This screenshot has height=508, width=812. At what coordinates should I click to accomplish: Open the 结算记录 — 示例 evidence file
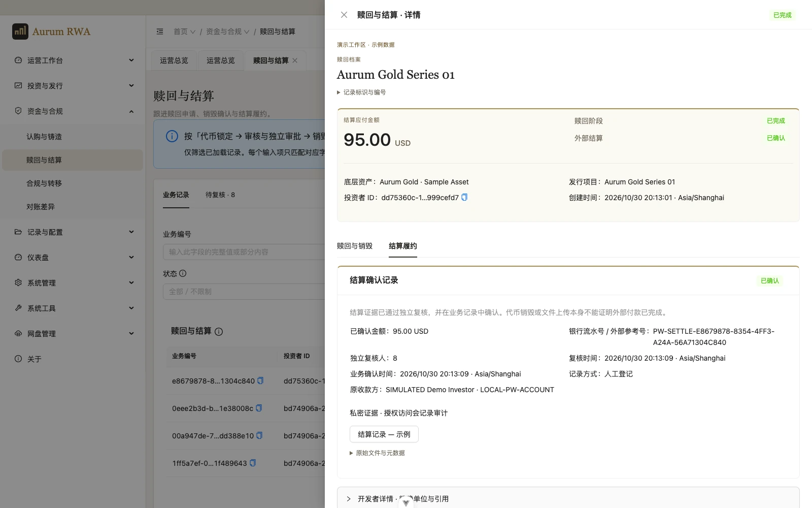coord(384,434)
